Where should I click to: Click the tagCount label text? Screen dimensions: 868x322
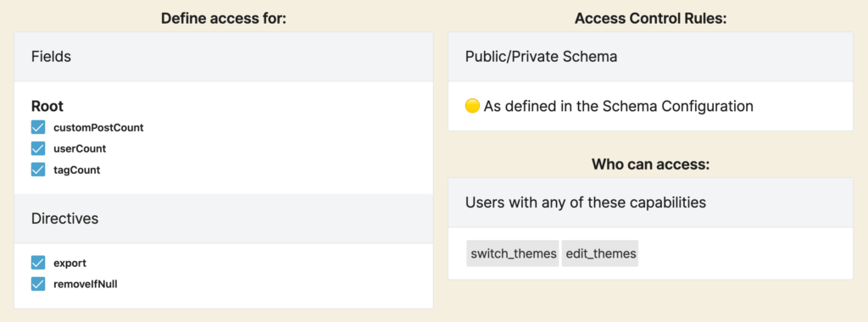[x=77, y=169]
